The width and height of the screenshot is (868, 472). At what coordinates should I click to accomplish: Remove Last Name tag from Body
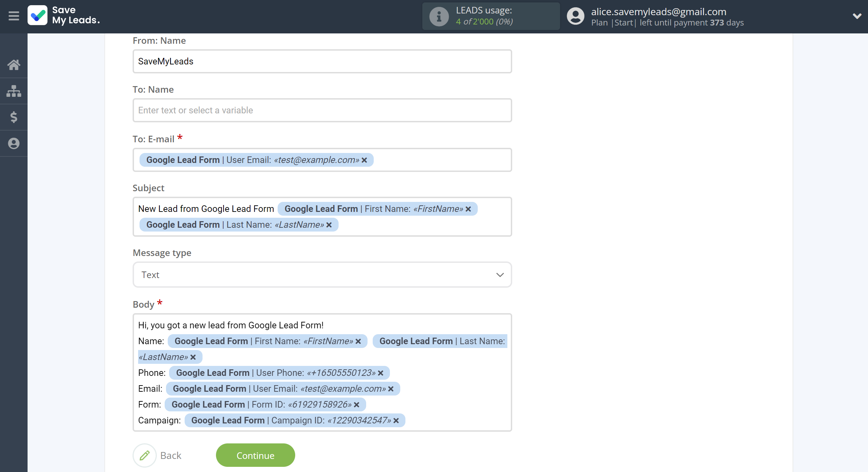193,357
